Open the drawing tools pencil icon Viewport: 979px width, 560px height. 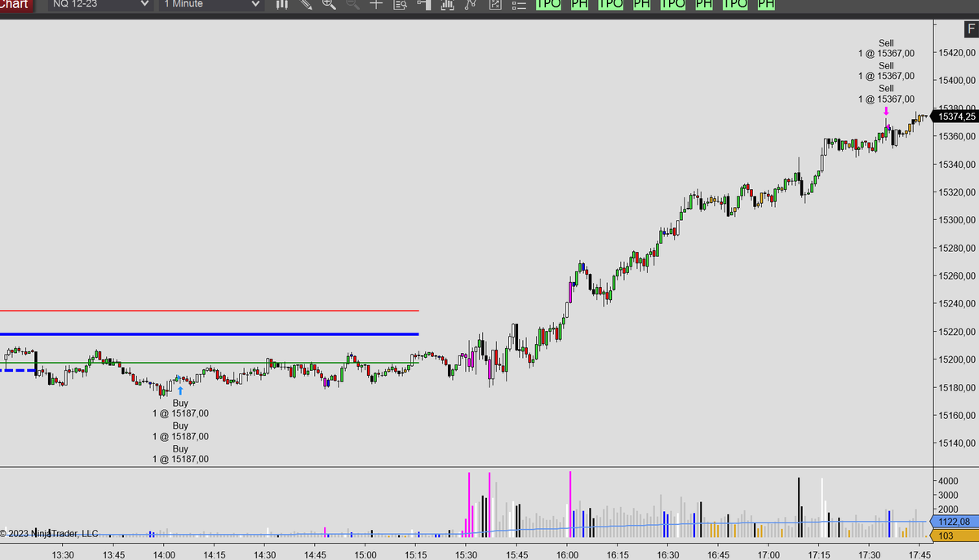[x=306, y=5]
